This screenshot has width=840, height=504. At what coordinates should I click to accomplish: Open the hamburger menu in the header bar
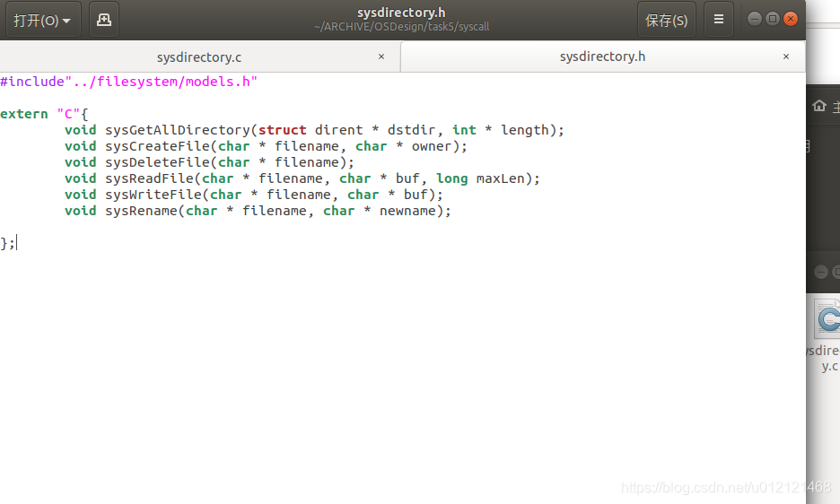click(x=719, y=20)
